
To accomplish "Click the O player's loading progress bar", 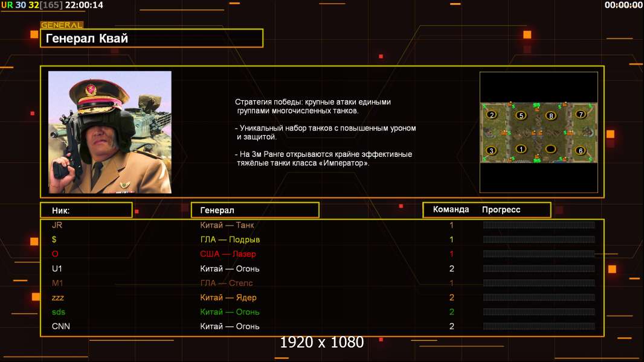I will tap(539, 254).
